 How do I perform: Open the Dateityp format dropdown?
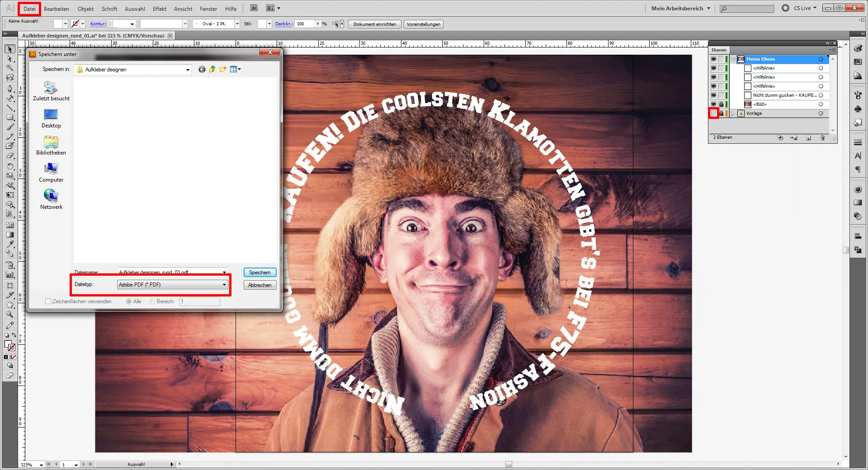(x=224, y=285)
